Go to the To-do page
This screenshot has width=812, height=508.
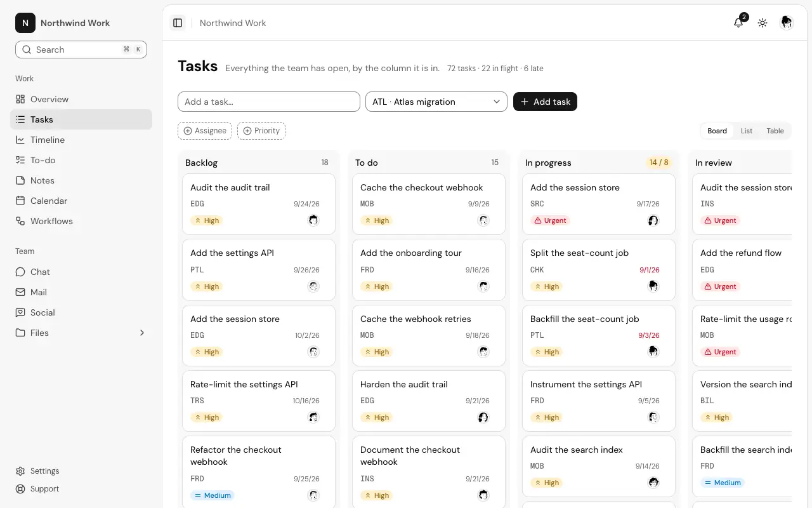point(81,160)
